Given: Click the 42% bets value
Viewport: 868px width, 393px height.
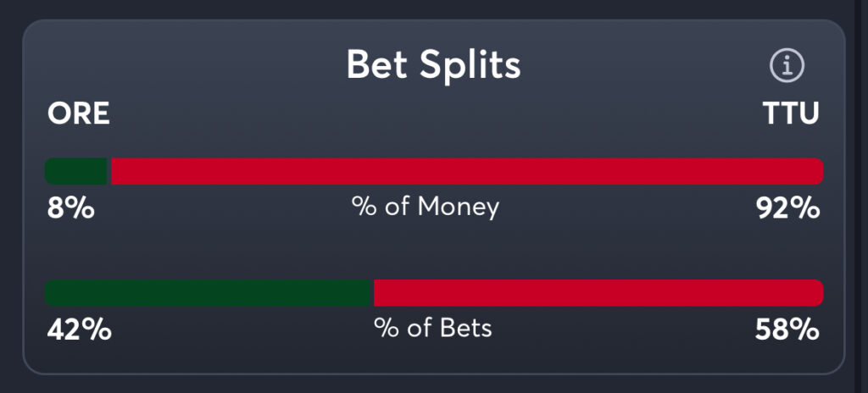Looking at the screenshot, I should pyautogui.click(x=79, y=329).
